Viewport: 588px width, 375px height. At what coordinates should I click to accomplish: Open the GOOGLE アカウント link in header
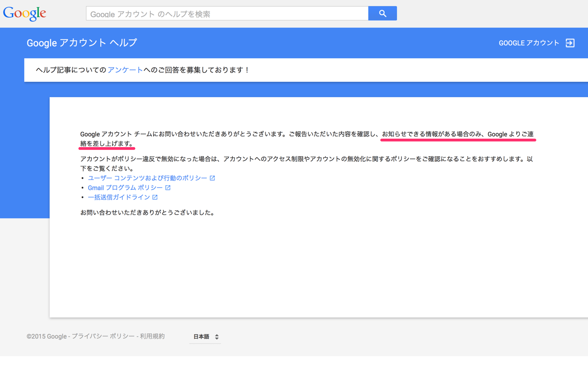pos(529,43)
